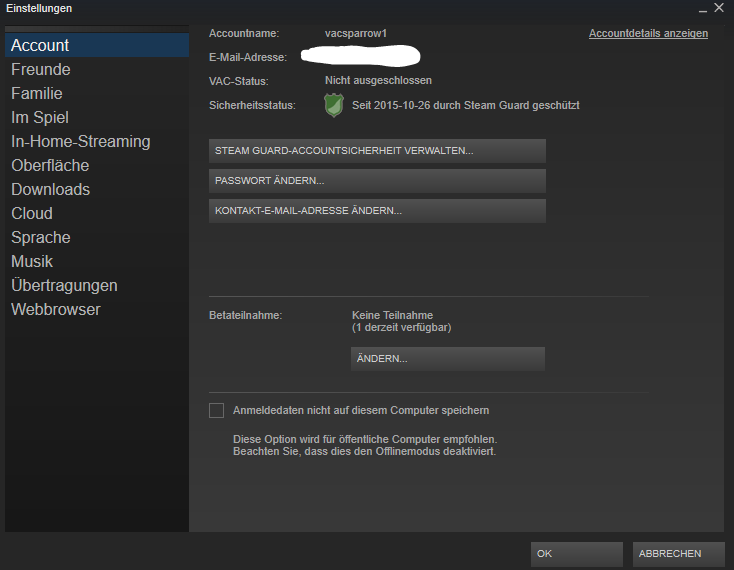Viewport: 734px width, 570px height.
Task: Click the Keine Teilnahme beta status
Action: click(x=392, y=315)
